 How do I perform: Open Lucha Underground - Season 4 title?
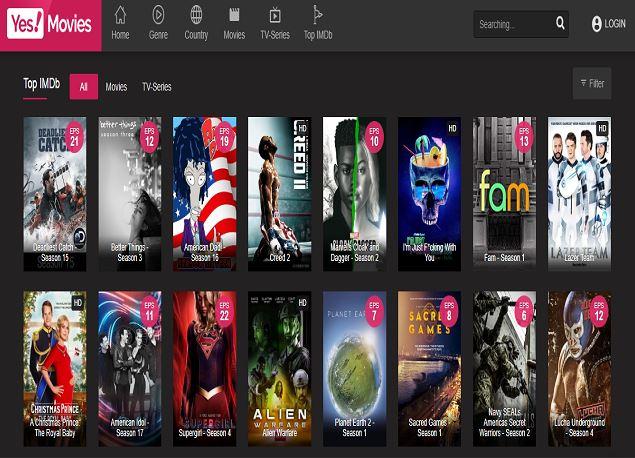[x=580, y=428]
